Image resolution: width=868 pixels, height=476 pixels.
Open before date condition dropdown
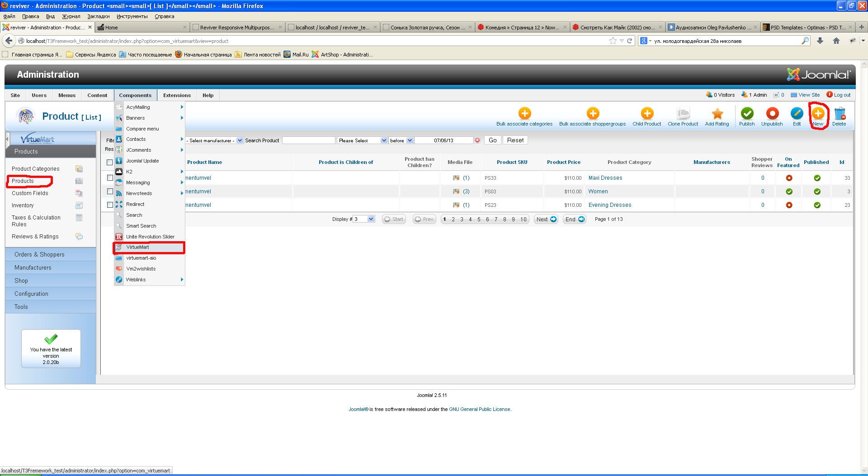point(401,140)
